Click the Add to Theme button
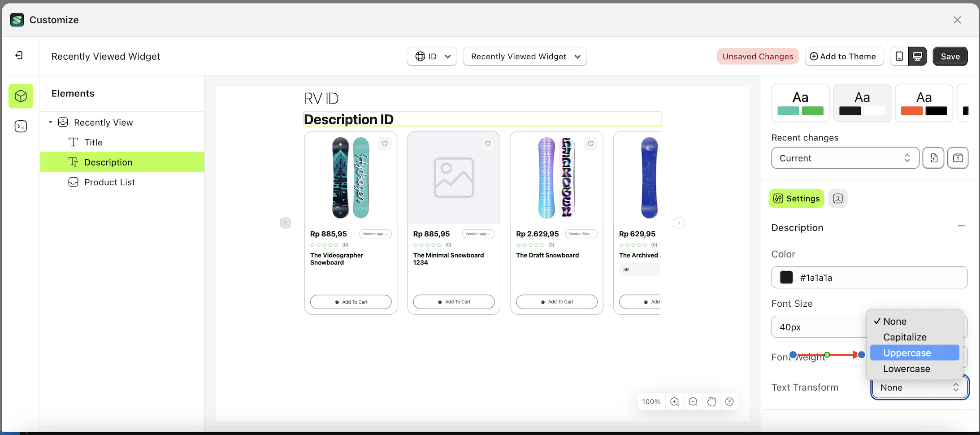Viewport: 980px width, 435px height. 844,56
